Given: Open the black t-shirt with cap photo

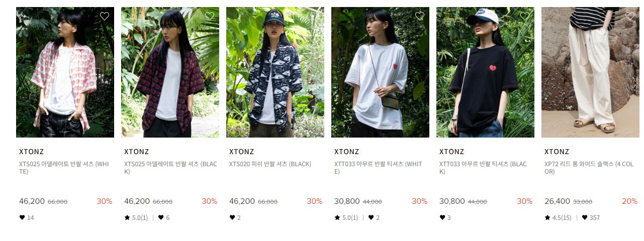Looking at the screenshot, I should [x=485, y=72].
